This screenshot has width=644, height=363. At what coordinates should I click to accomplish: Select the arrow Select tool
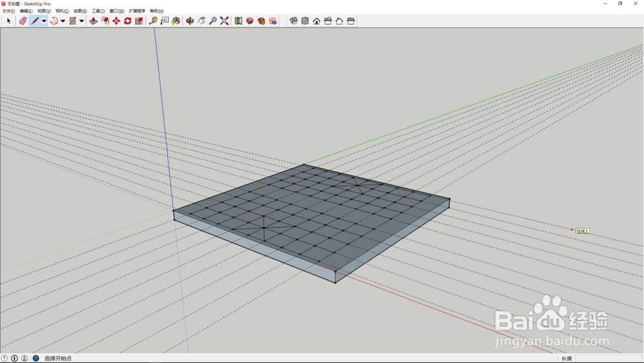pyautogui.click(x=8, y=21)
